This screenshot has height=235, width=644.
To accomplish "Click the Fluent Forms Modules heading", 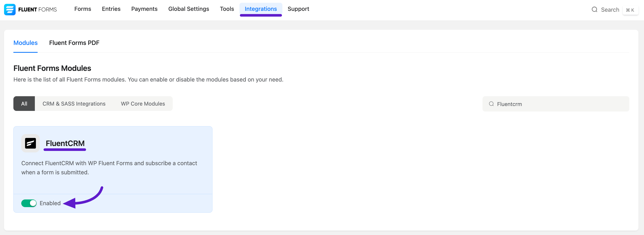I will (52, 68).
